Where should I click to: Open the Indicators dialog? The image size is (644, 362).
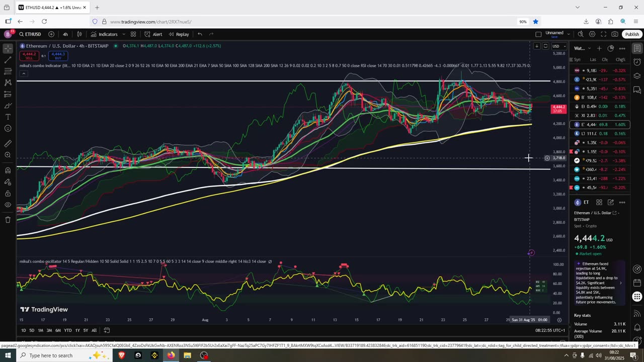click(104, 34)
